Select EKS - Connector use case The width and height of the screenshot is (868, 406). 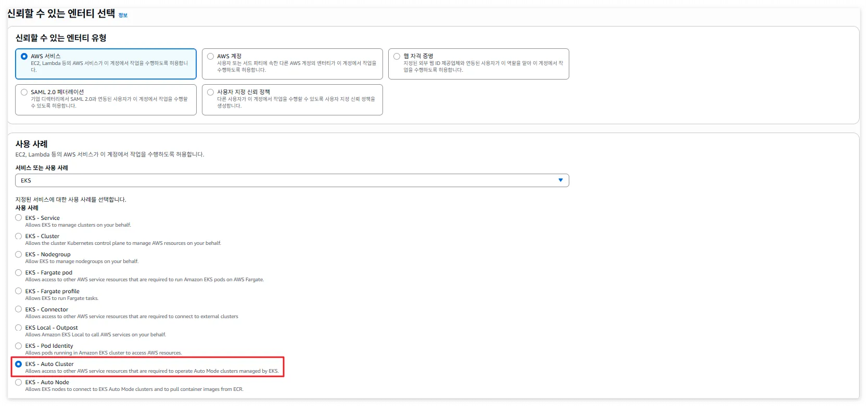click(x=19, y=309)
